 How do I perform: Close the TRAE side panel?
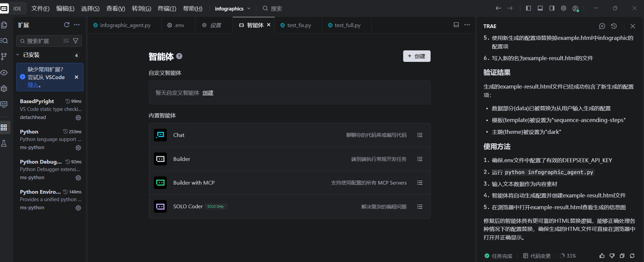(x=633, y=26)
